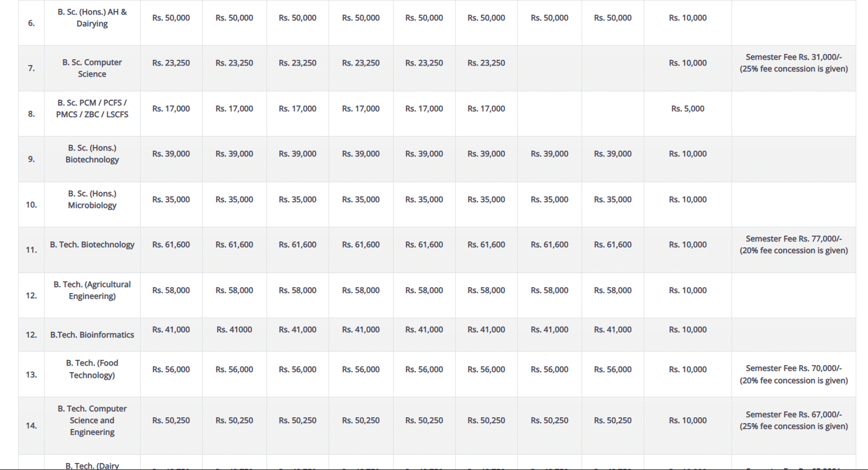Select the Semester Fee Rs. 70,000 concession note
The height and width of the screenshot is (470, 868).
coord(794,374)
